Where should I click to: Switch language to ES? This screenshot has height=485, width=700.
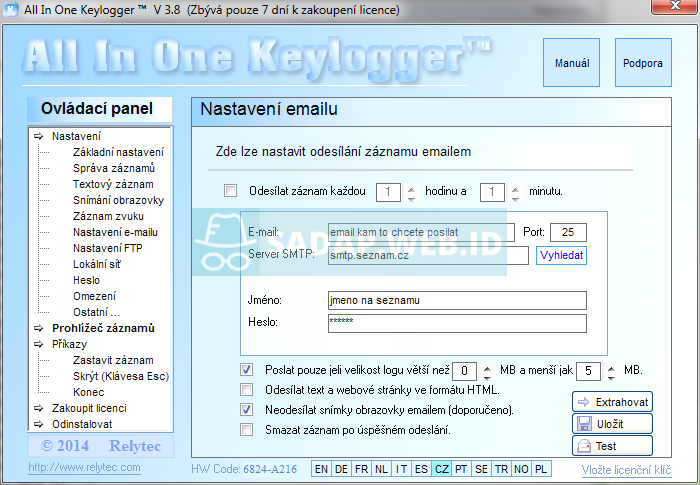[421, 469]
